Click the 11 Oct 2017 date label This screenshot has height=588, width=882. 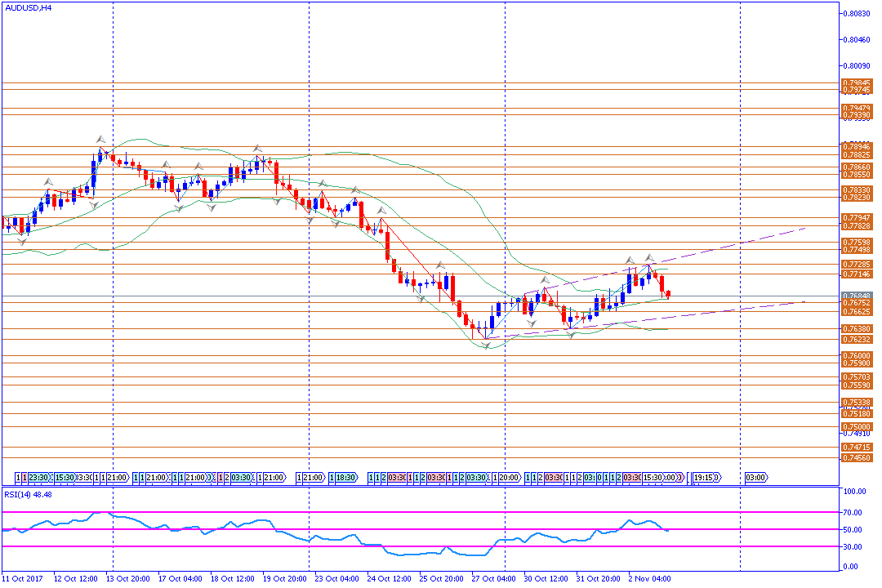[x=23, y=578]
